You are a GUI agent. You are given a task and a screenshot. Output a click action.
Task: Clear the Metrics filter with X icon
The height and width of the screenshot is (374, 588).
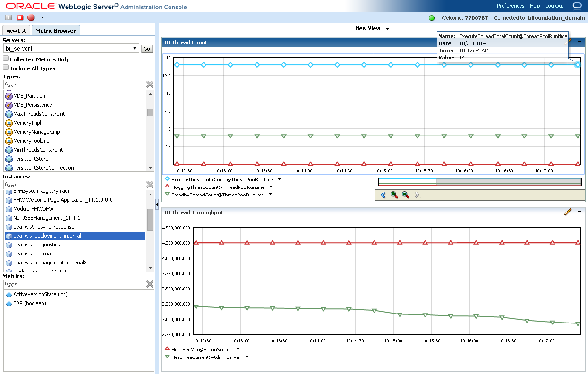pyautogui.click(x=150, y=284)
